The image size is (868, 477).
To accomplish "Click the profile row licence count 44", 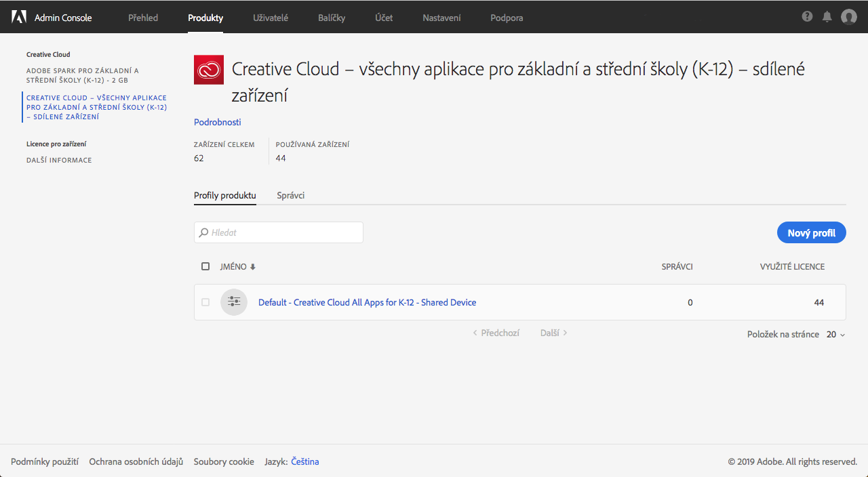I will click(819, 302).
